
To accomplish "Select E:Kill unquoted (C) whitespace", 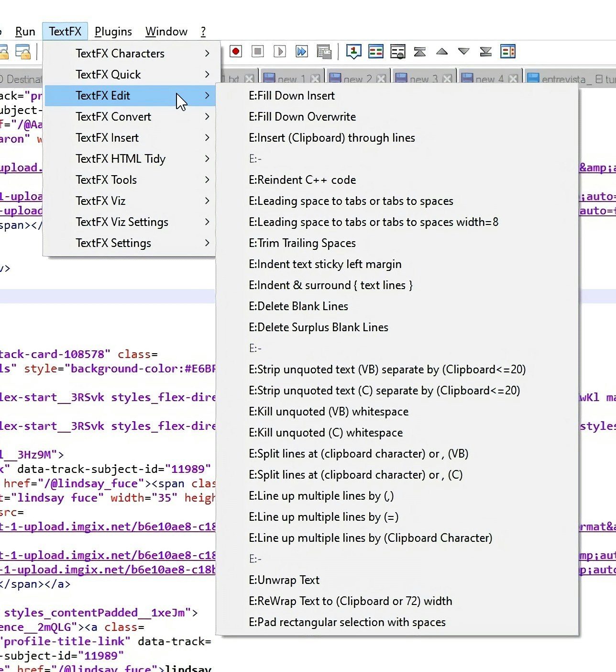I will click(x=397, y=433).
